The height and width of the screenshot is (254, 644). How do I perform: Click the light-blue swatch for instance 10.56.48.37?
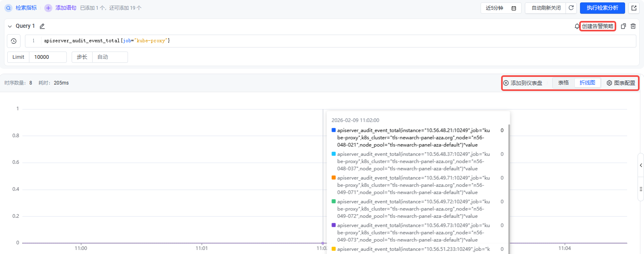point(334,154)
